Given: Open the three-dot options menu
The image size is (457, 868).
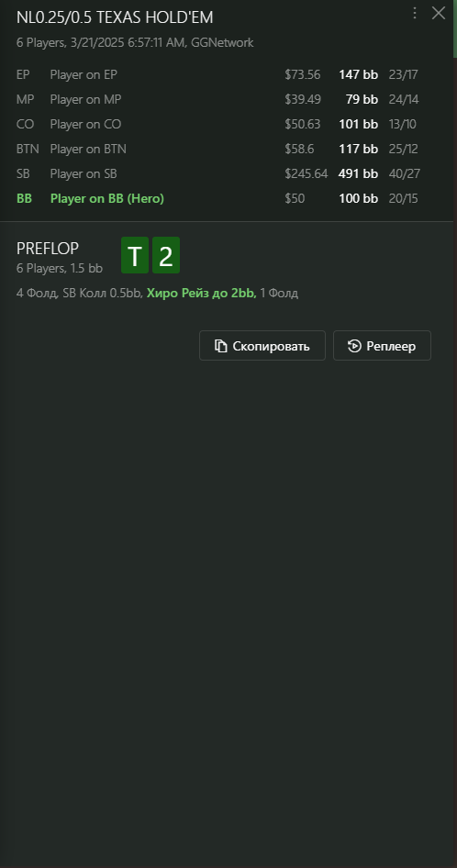Looking at the screenshot, I should point(415,13).
